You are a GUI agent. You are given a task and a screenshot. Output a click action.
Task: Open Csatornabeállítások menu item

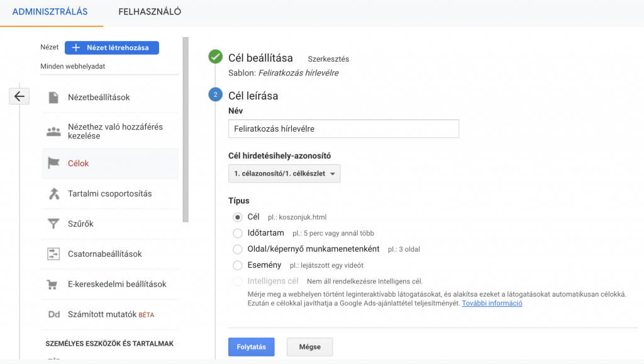(x=110, y=254)
